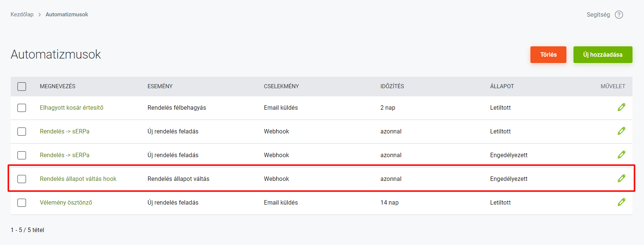
Task: Open editor for Rendelés állapot váltás hook
Action: [x=621, y=179]
